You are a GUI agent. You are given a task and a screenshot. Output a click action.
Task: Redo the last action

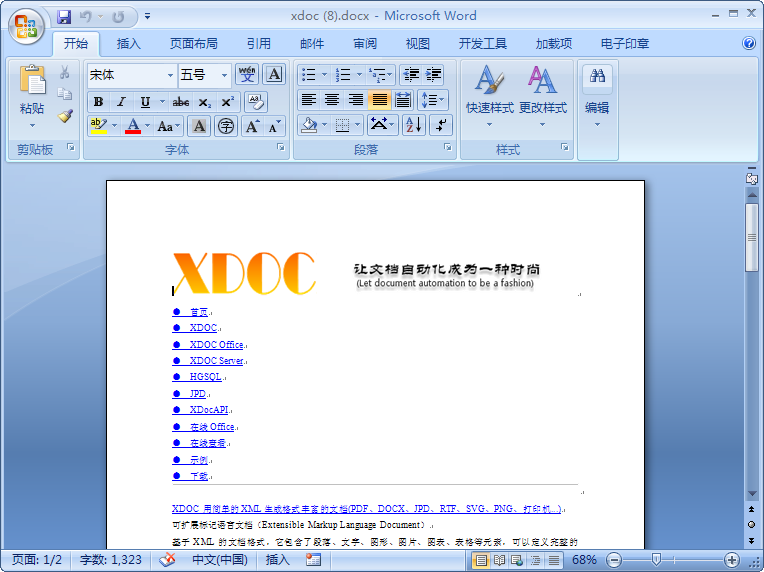point(118,17)
